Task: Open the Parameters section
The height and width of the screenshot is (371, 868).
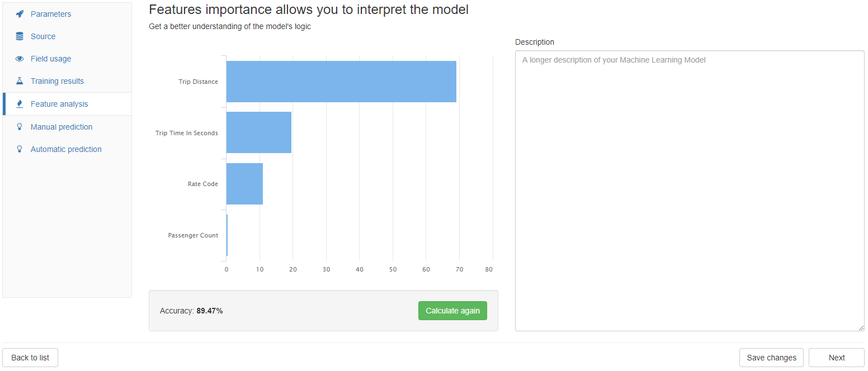Action: [51, 14]
